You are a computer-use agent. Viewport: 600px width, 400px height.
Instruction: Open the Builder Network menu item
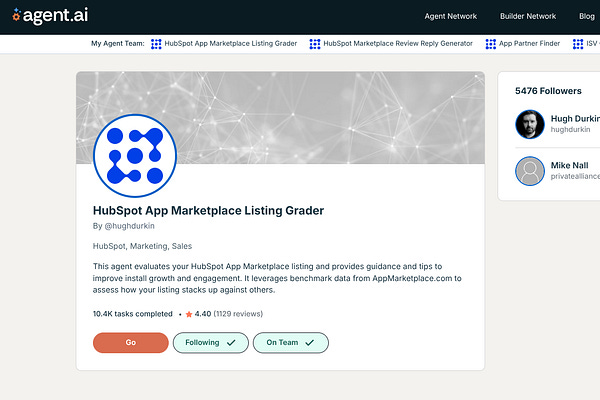pos(528,16)
